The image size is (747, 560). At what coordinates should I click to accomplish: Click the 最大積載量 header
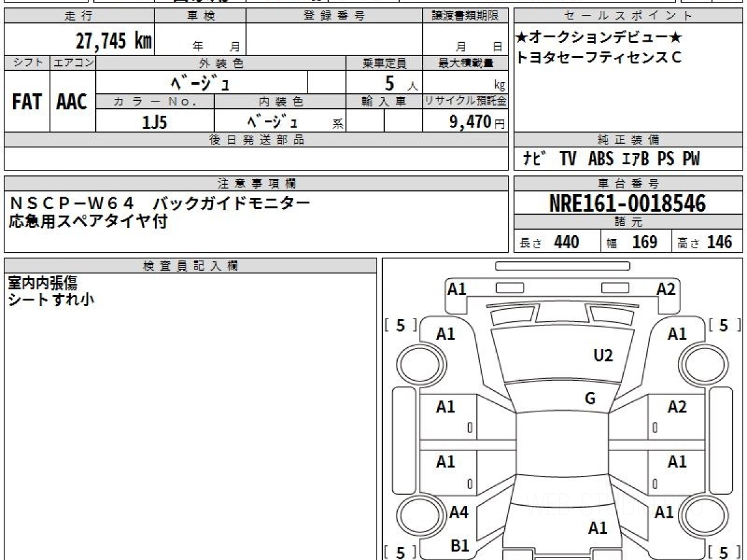point(466,63)
